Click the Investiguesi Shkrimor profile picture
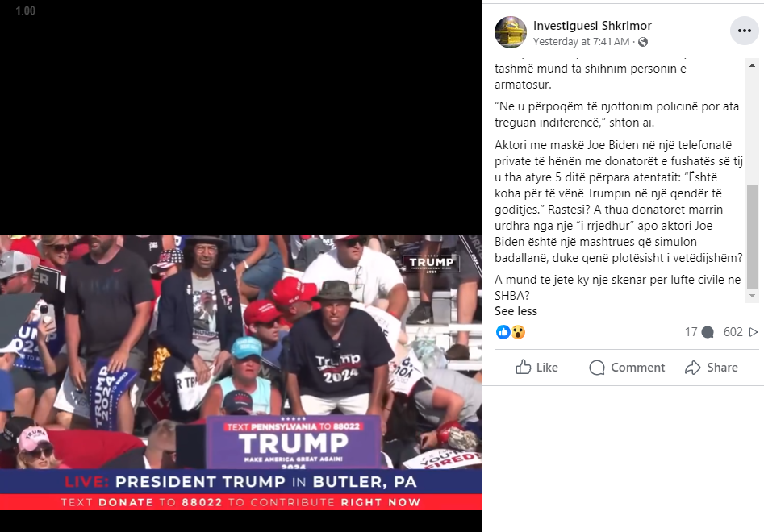Image resolution: width=764 pixels, height=532 pixels. [511, 32]
